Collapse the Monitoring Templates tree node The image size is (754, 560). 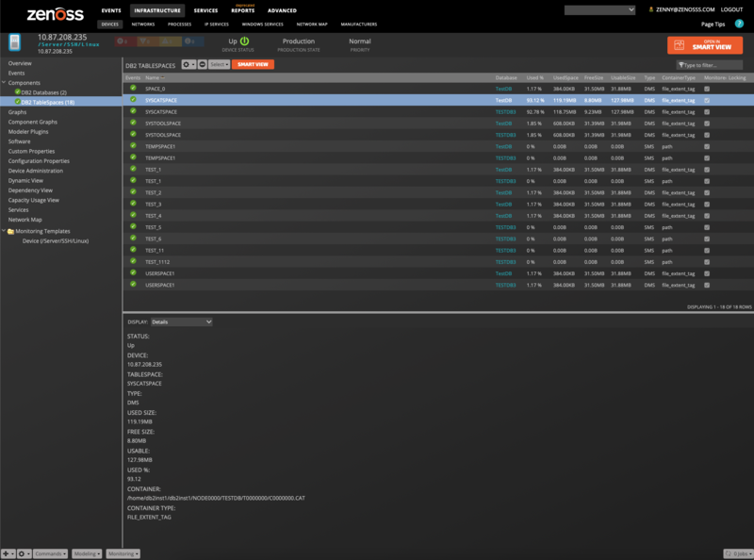tap(4, 231)
